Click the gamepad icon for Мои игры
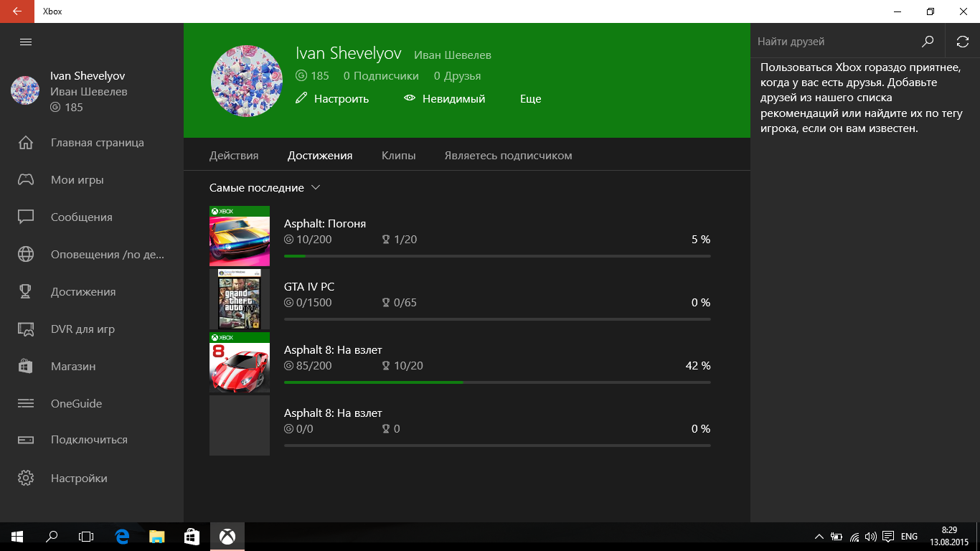980x551 pixels. (26, 180)
